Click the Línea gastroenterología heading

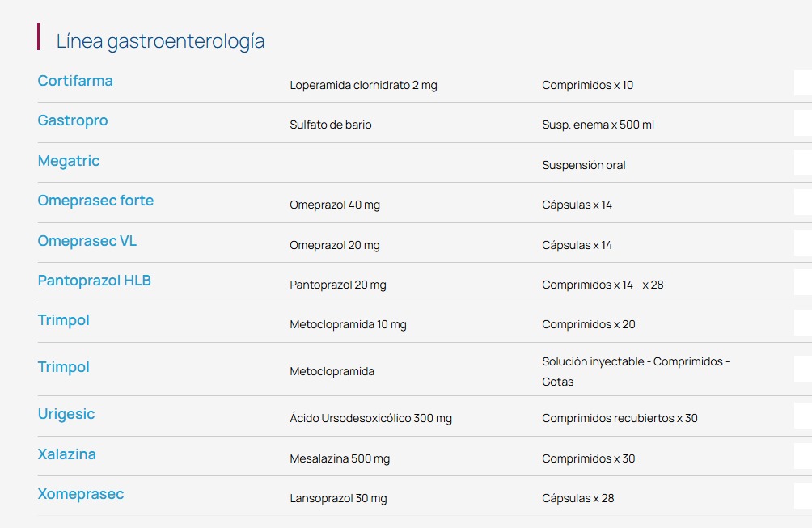(x=160, y=41)
